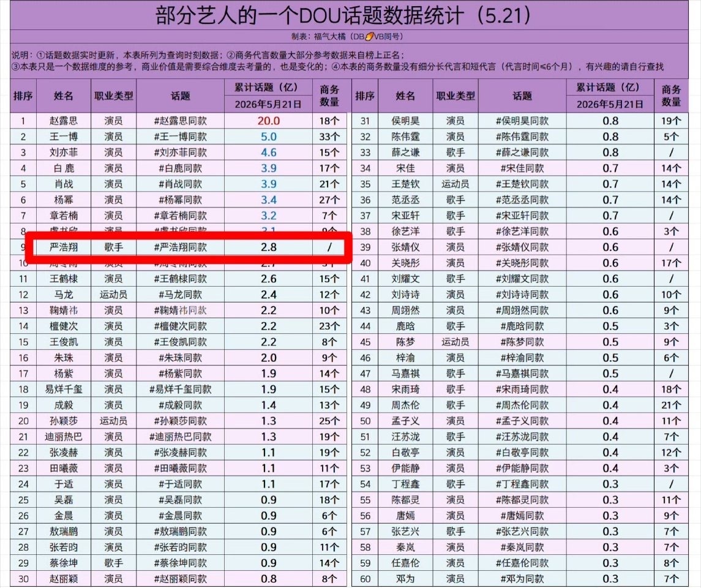Select the topic #金晨同款
The width and height of the screenshot is (701, 588).
tap(180, 516)
